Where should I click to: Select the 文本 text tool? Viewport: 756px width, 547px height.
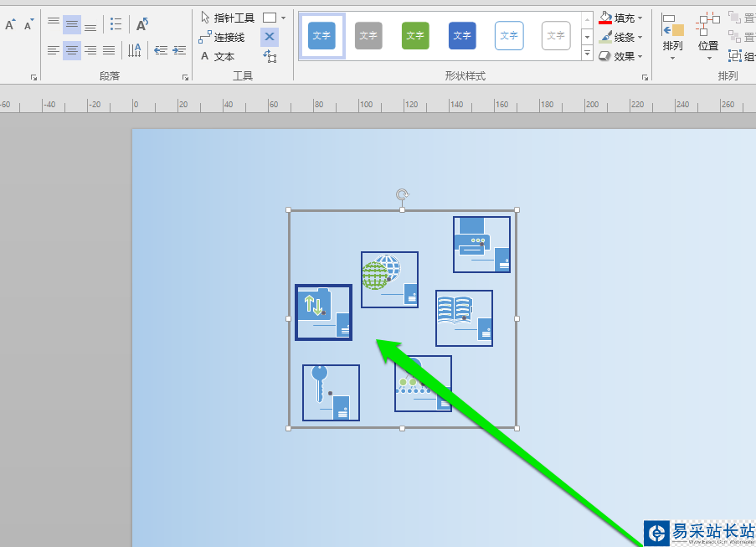[x=218, y=56]
